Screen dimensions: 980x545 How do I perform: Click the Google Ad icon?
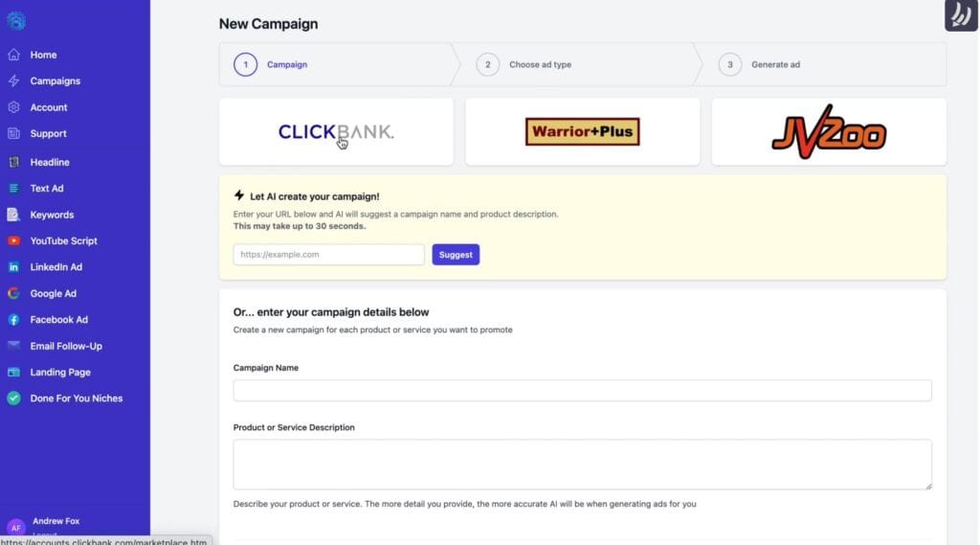(x=13, y=293)
